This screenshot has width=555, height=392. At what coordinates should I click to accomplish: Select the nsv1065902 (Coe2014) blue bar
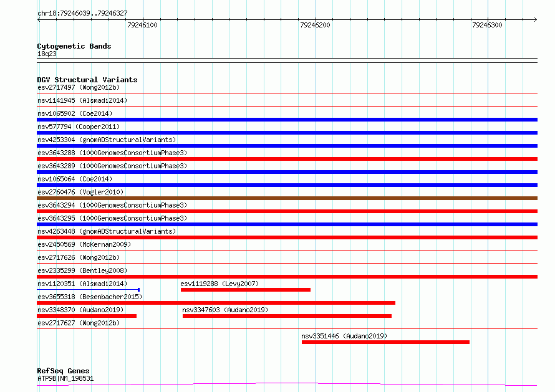[x=287, y=120]
